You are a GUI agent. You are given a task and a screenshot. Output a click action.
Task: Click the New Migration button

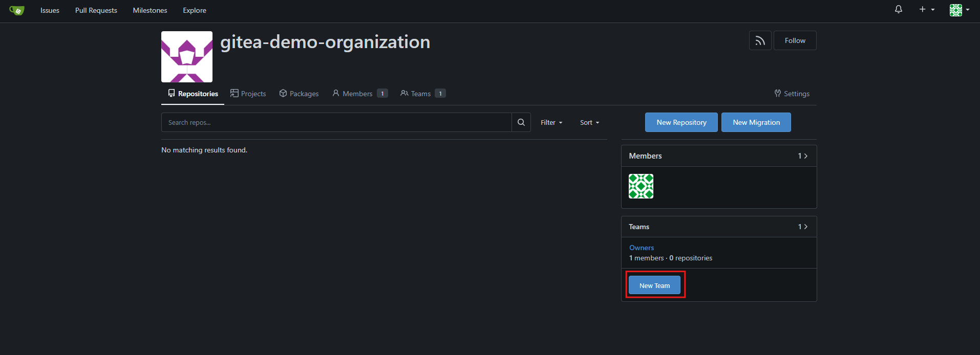(756, 122)
